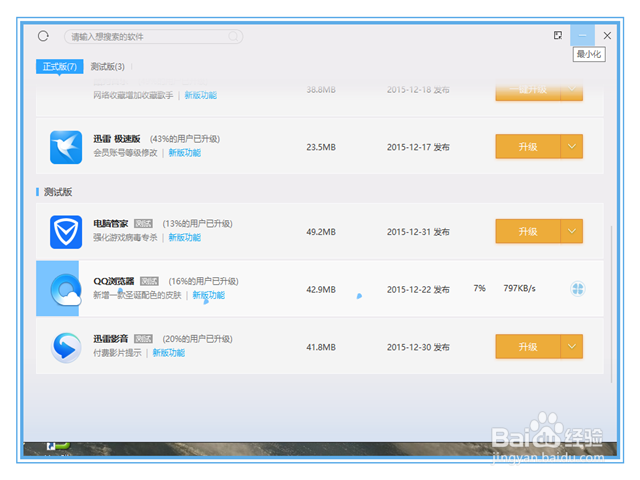Click the 797KB/s download speed text
Screen dimensions: 640x480
(x=519, y=289)
